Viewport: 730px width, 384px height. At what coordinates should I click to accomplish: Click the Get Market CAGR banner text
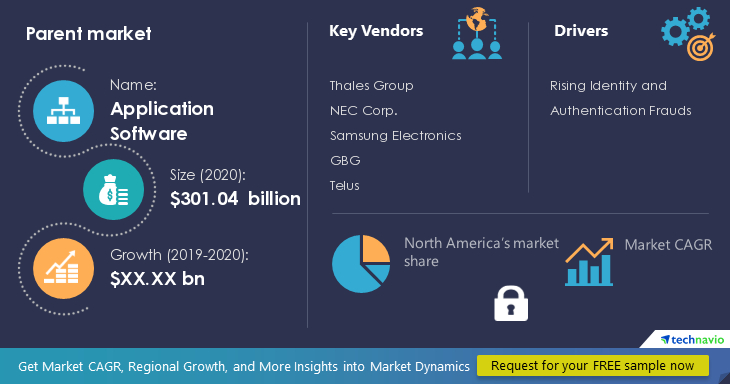coord(244,366)
